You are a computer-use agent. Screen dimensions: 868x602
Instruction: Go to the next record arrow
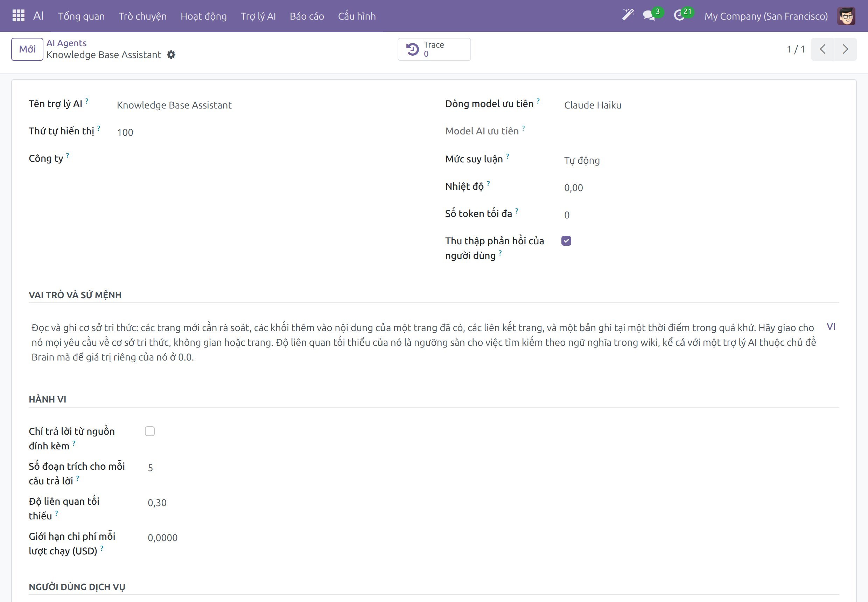(845, 49)
